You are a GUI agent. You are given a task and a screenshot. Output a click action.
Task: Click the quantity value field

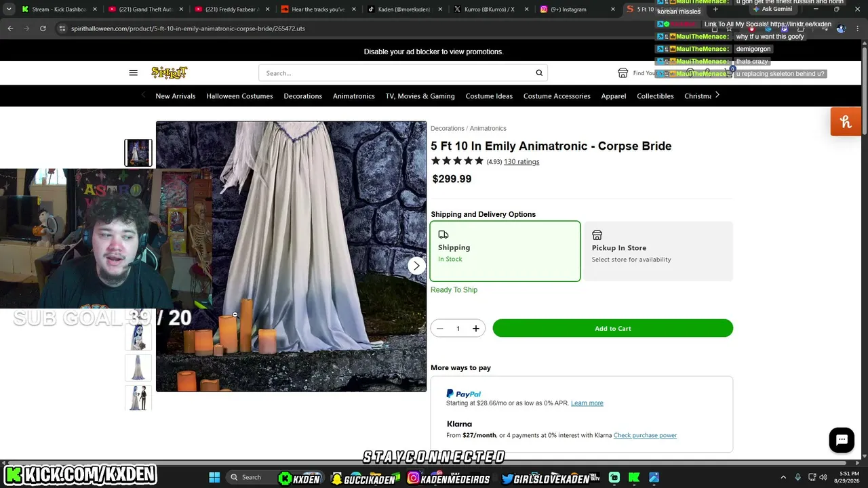(x=458, y=329)
